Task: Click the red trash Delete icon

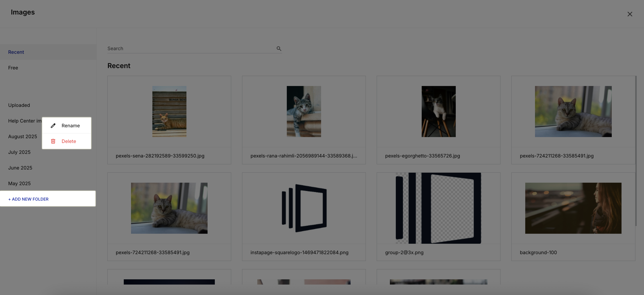Action: pos(53,141)
